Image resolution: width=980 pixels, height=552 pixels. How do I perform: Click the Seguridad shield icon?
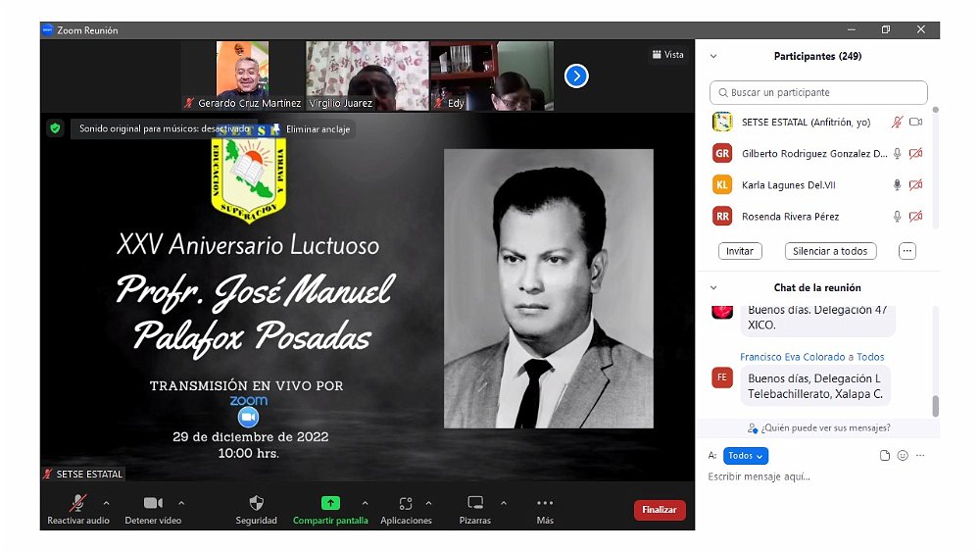(256, 503)
